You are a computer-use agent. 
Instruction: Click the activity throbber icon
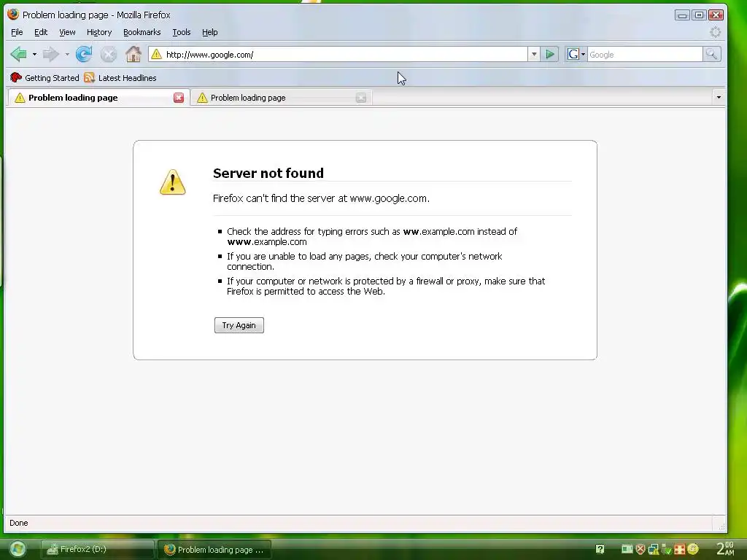click(x=715, y=32)
